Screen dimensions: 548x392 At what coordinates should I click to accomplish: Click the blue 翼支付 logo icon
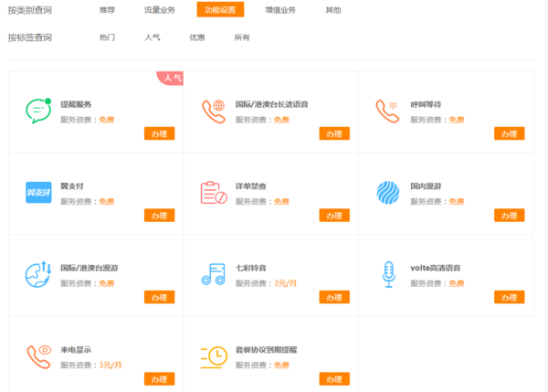click(38, 193)
